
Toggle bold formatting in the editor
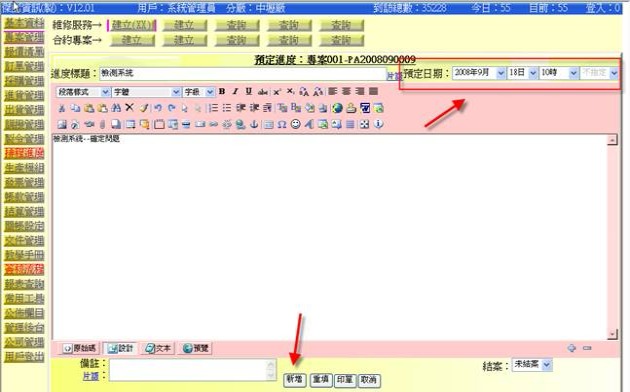pyautogui.click(x=222, y=92)
